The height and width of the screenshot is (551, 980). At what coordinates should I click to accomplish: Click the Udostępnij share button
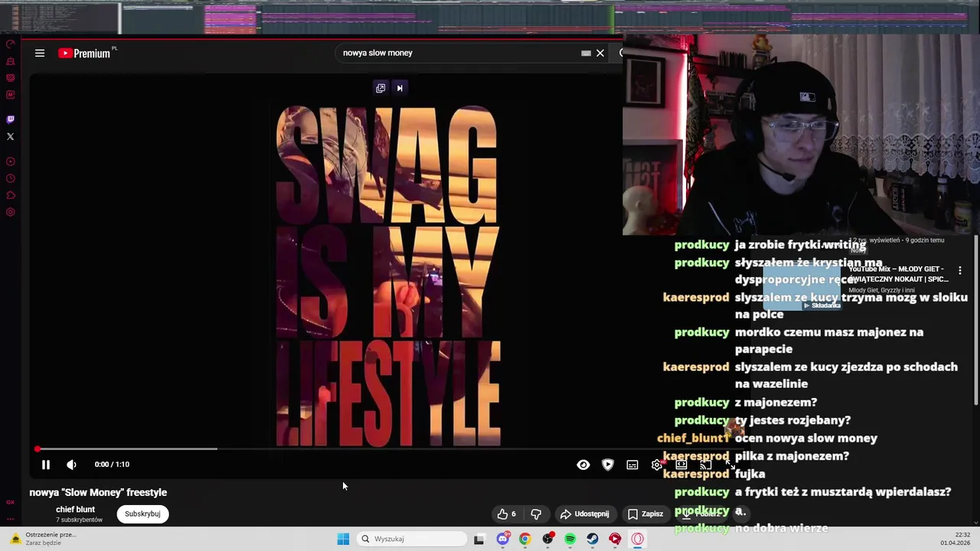tap(585, 514)
